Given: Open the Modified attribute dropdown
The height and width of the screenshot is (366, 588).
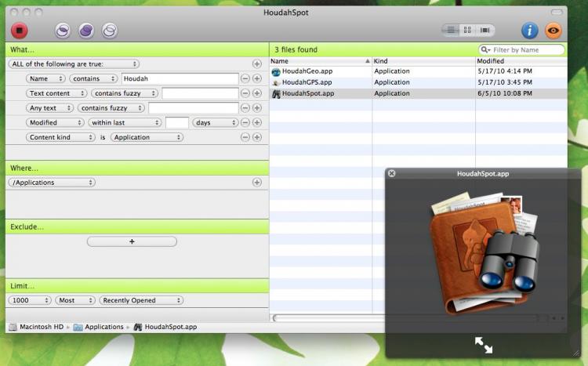Looking at the screenshot, I should click(55, 122).
